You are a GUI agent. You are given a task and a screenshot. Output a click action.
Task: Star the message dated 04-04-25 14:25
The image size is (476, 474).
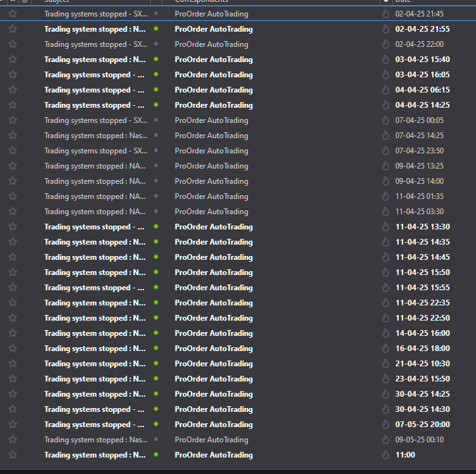click(x=13, y=105)
